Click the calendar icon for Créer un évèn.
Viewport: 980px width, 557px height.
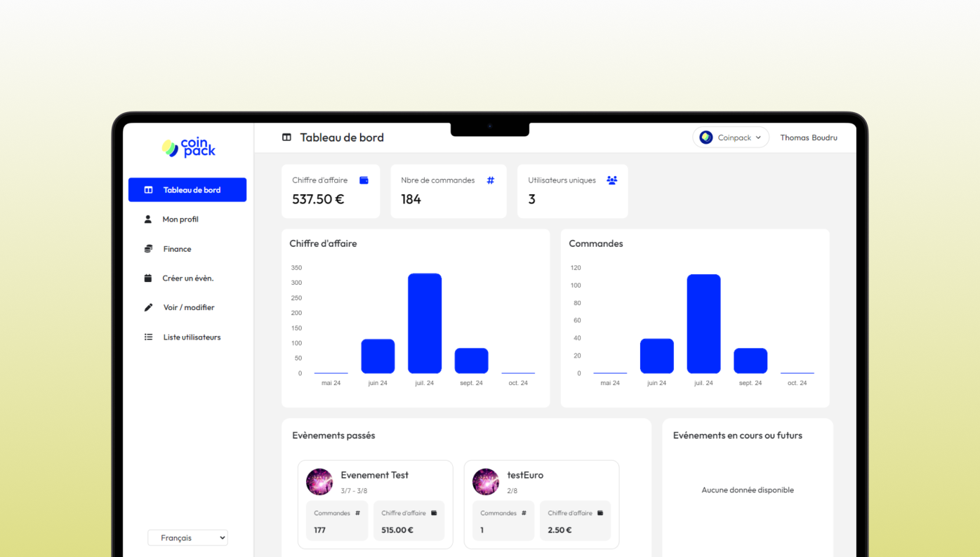148,278
